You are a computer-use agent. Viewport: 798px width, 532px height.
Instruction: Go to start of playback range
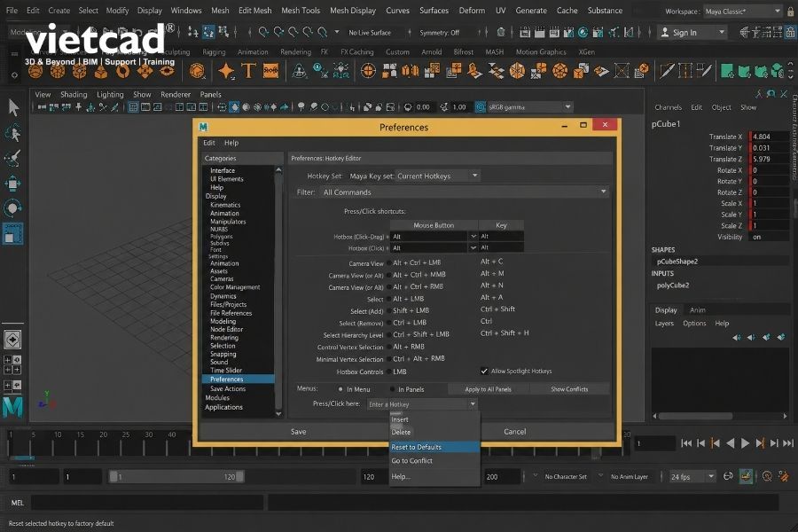[686, 443]
